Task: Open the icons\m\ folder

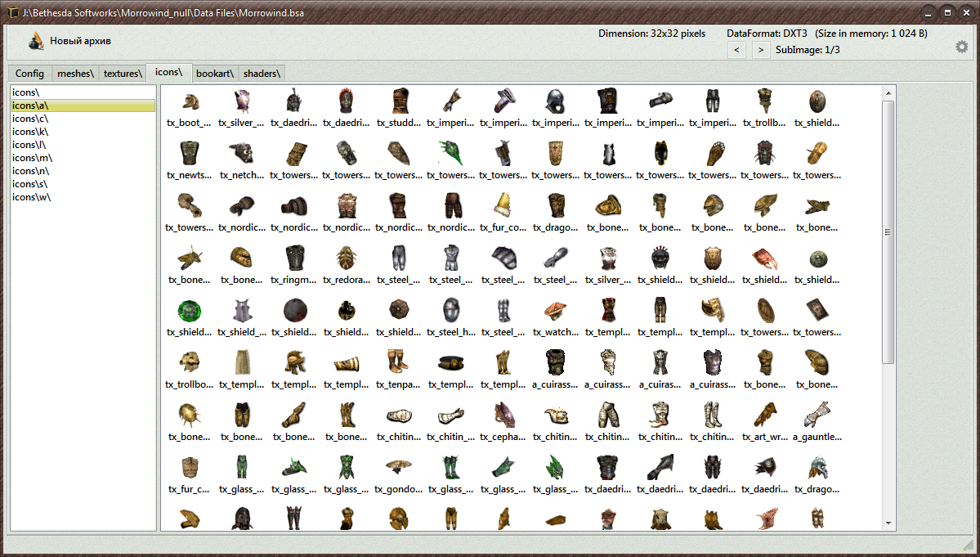Action: click(x=83, y=158)
